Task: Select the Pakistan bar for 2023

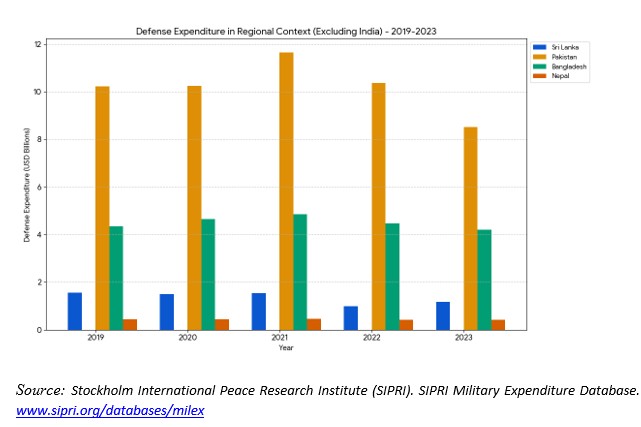Action: 470,228
